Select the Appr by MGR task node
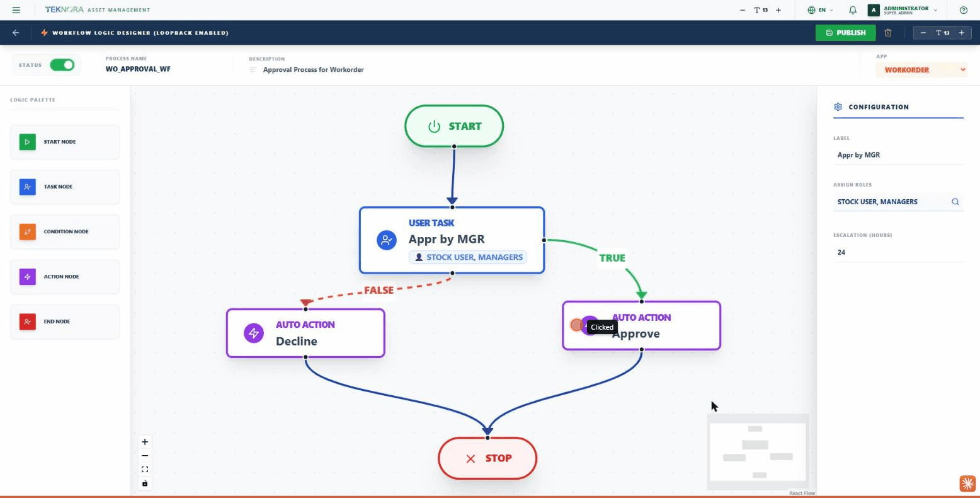 pos(452,240)
